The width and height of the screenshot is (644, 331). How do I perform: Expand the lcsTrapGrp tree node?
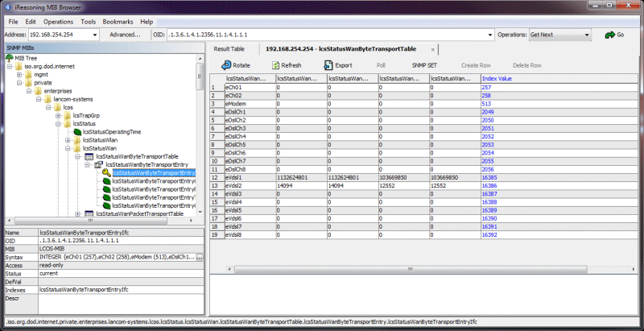58,114
